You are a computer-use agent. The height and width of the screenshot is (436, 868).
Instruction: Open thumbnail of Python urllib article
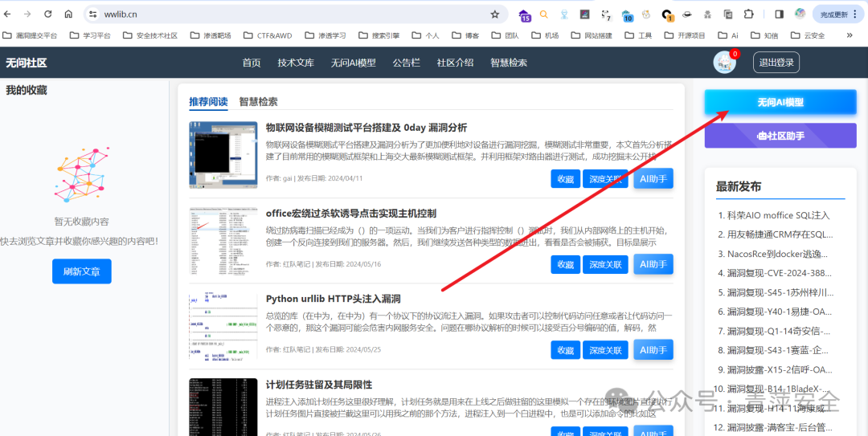[x=223, y=326]
